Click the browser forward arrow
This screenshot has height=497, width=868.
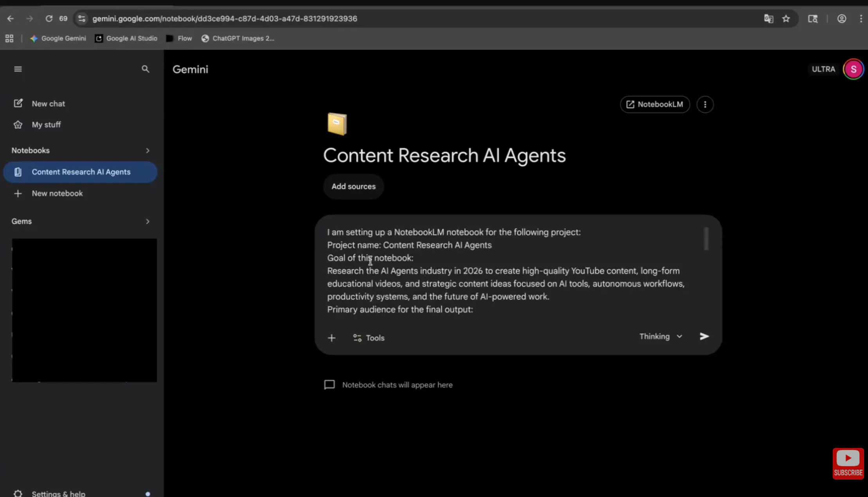click(30, 18)
